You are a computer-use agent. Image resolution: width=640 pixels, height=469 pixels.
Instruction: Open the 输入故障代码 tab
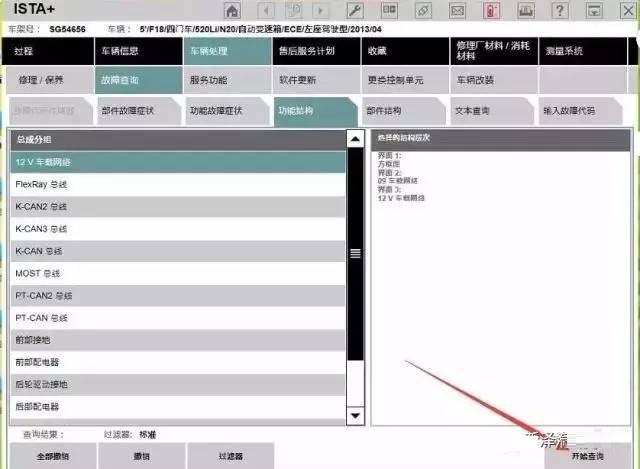[x=580, y=111]
